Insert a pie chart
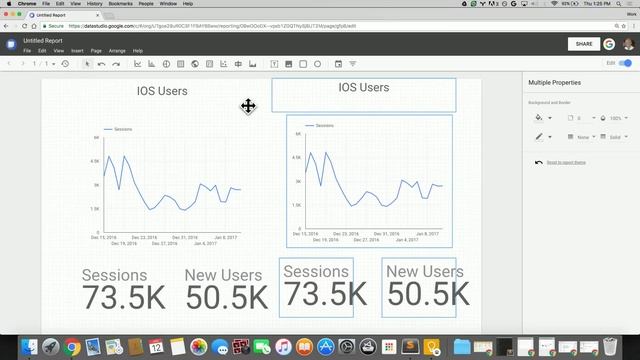The width and height of the screenshot is (640, 360). point(166,64)
